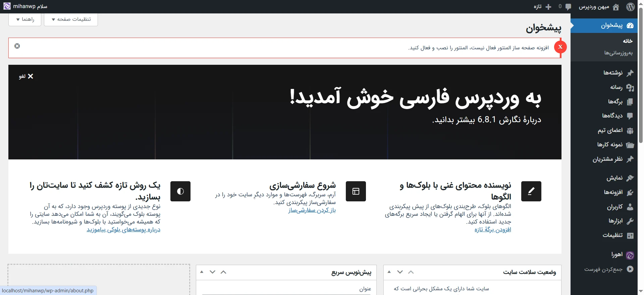
Task: Click the comment count 0 in admin bar
Action: tap(560, 6)
